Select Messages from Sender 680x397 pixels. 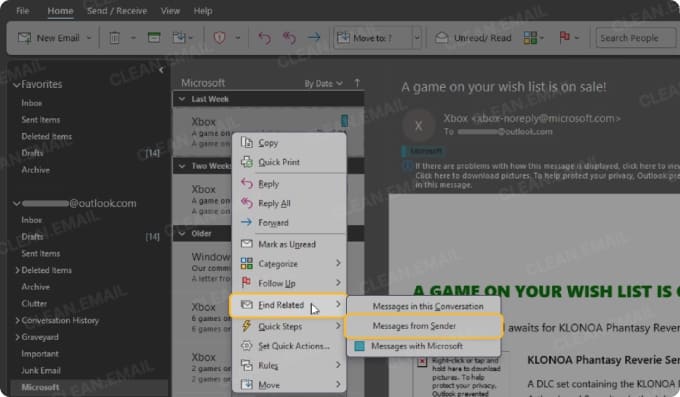coord(424,326)
